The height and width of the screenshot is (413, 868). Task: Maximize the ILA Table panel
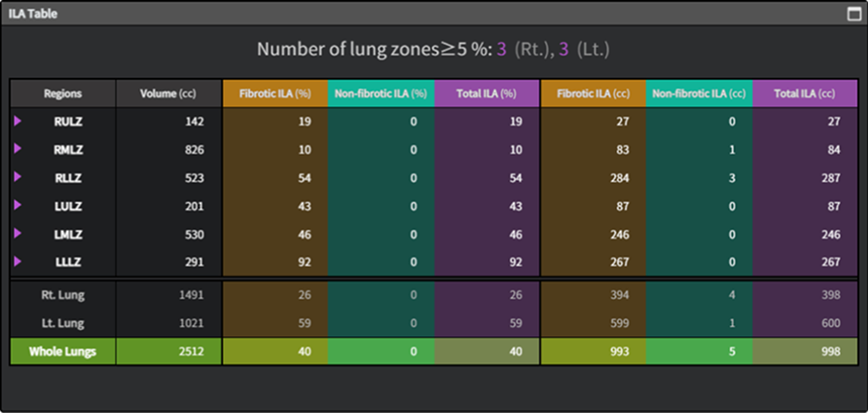[x=853, y=15]
